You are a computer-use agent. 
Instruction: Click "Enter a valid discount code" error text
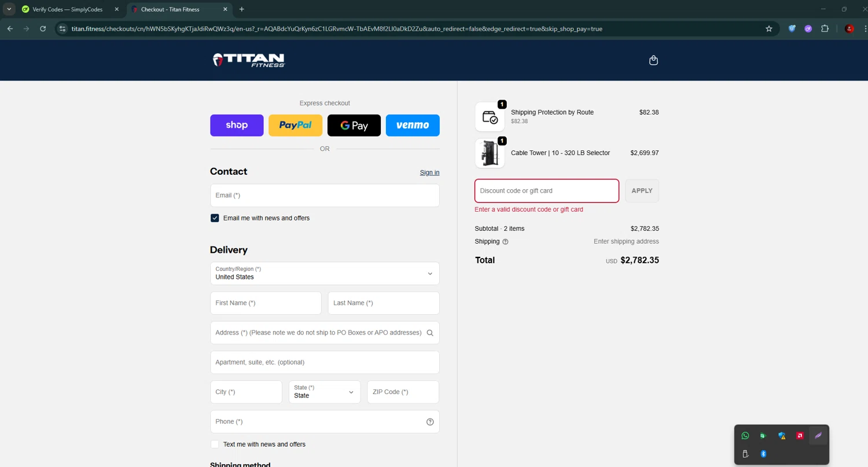coord(529,209)
